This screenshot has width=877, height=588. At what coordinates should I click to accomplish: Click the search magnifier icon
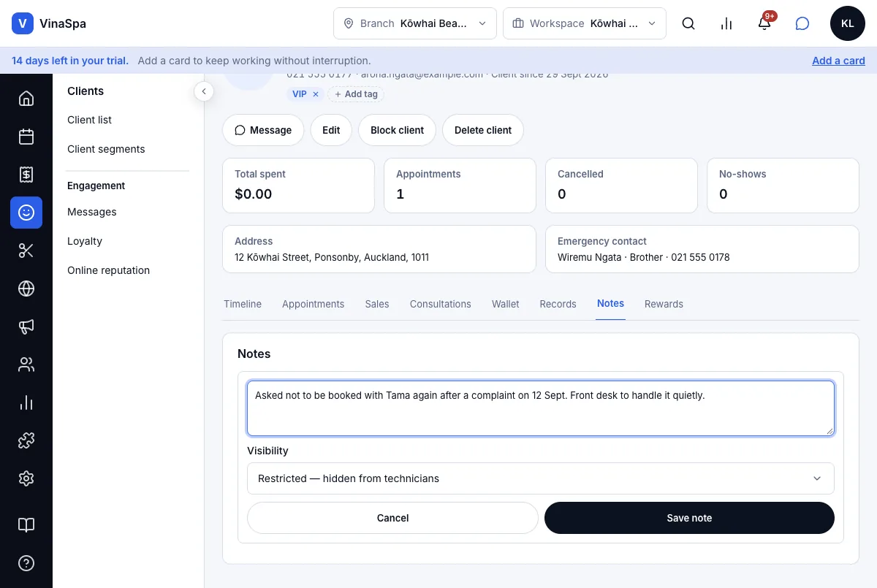(688, 23)
